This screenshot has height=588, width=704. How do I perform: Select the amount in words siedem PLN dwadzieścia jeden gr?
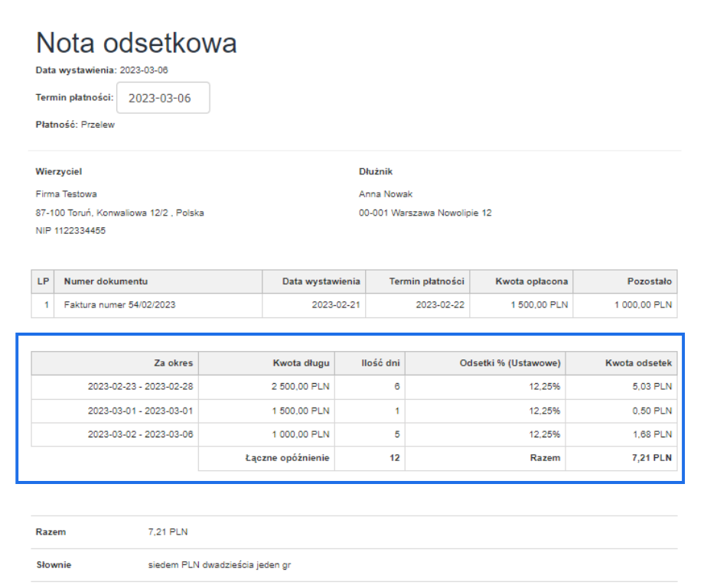click(x=218, y=564)
